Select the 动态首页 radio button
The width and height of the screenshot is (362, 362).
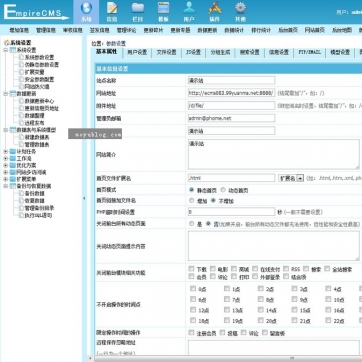click(x=223, y=190)
